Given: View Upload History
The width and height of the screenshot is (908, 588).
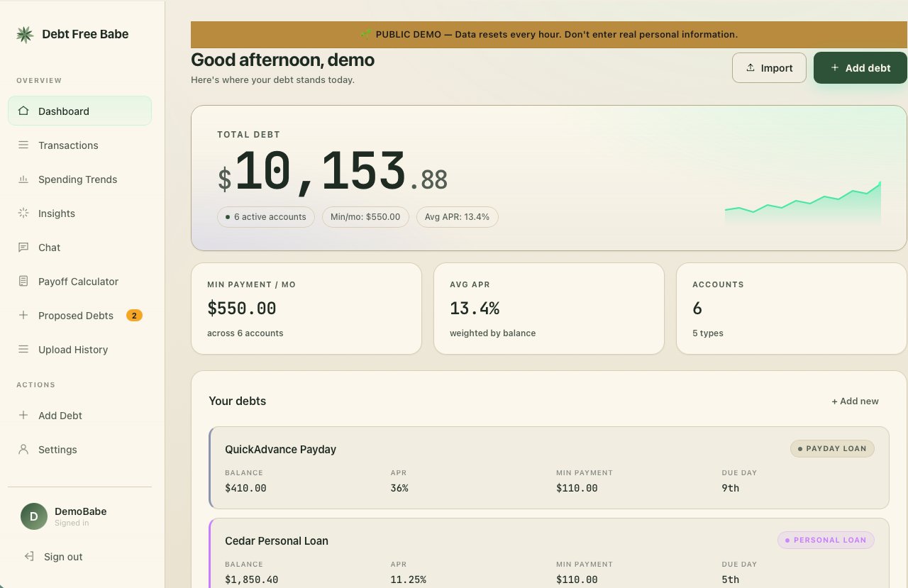Looking at the screenshot, I should (x=79, y=349).
